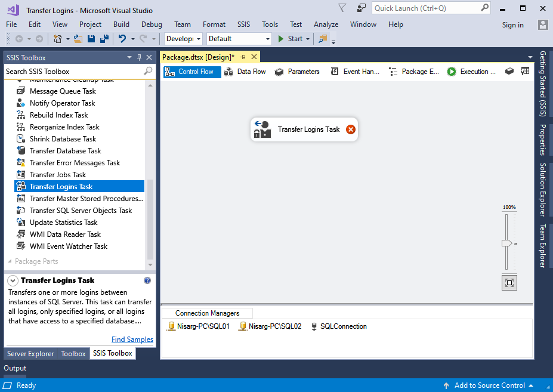This screenshot has height=392, width=553.
Task: Click the Undo arrow icon
Action: pos(122,39)
